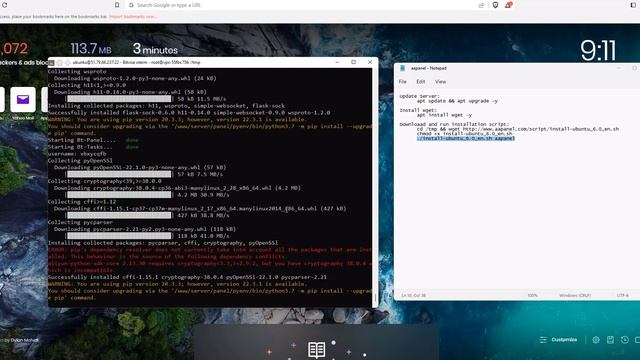Follow the Import bookmarks now link
This screenshot has width=640, height=360.
click(133, 17)
